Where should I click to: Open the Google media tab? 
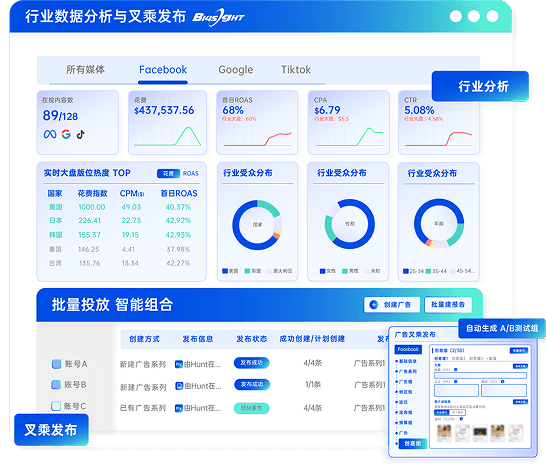[x=236, y=70]
